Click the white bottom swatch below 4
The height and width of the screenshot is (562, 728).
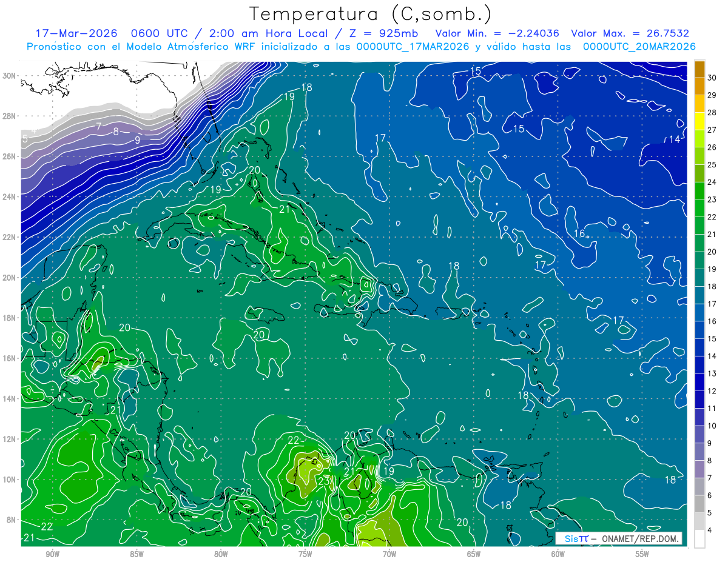[700, 538]
